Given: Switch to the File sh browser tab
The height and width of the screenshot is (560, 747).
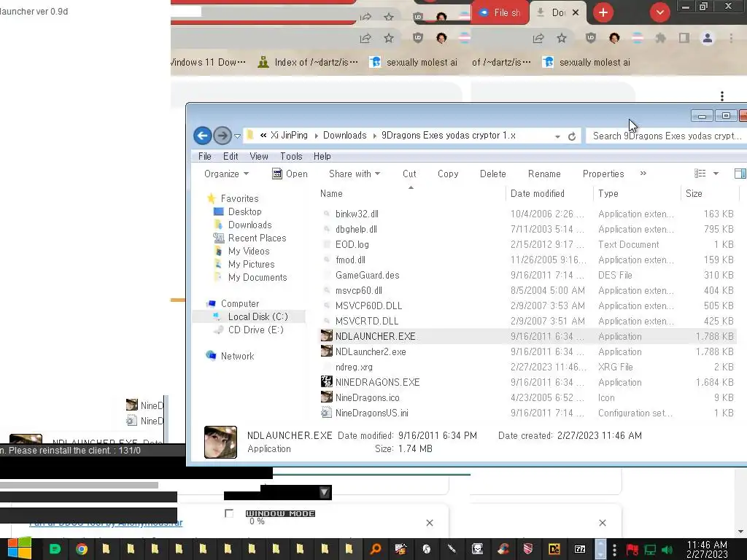Looking at the screenshot, I should click(500, 13).
